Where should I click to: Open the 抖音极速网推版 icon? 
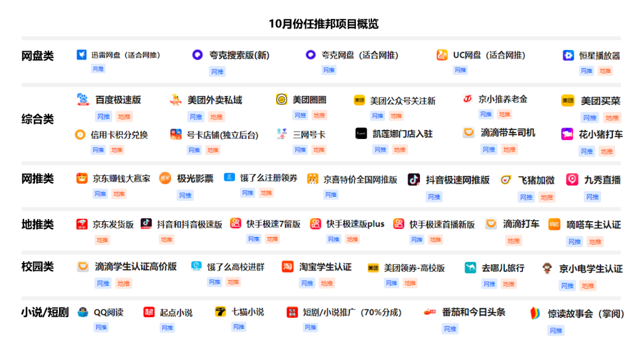pyautogui.click(x=414, y=179)
